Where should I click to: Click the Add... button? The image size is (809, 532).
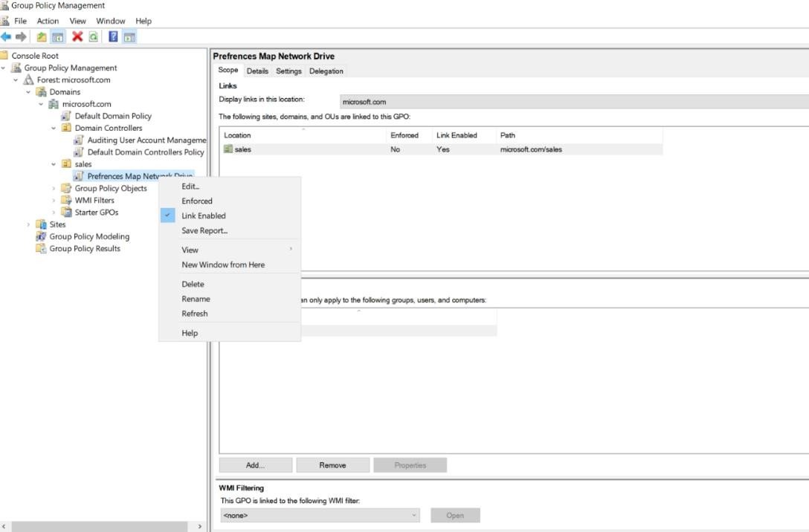click(255, 465)
